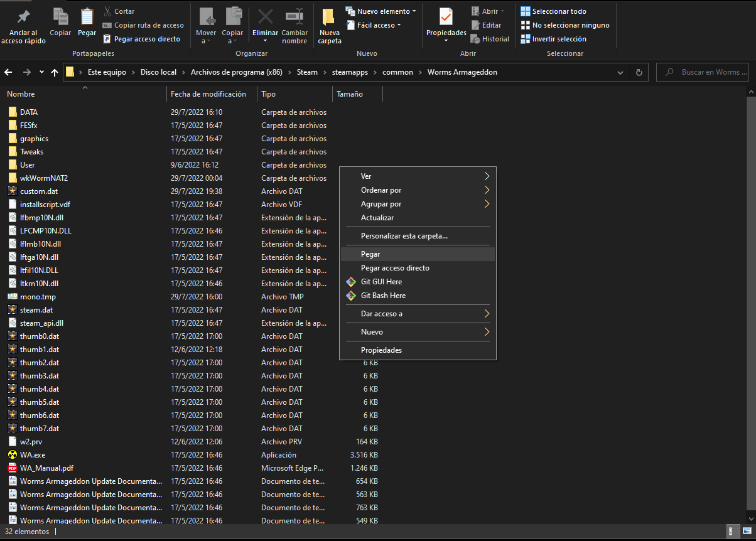Open the Nuevo elemento dropdown
Viewport: 756px width, 541px height.
pos(381,11)
